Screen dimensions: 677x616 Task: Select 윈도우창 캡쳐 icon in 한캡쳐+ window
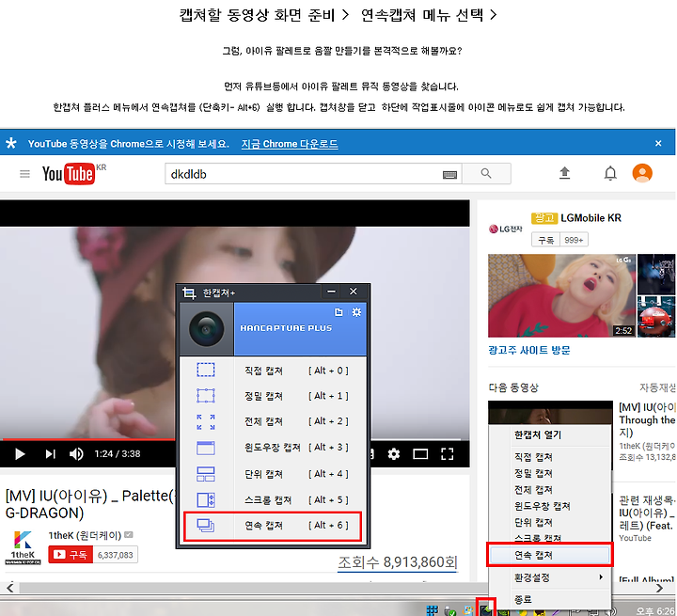tap(206, 448)
